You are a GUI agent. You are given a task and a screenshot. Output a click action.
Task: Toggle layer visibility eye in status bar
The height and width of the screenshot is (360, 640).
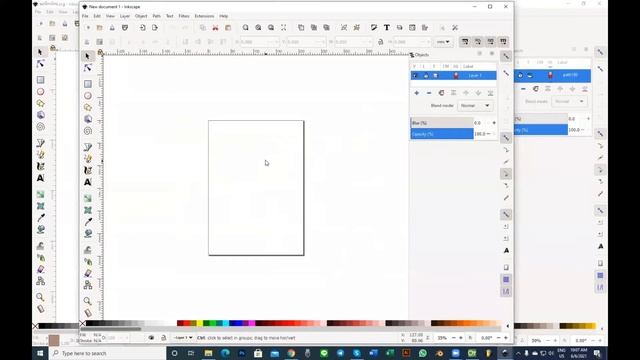point(151,338)
